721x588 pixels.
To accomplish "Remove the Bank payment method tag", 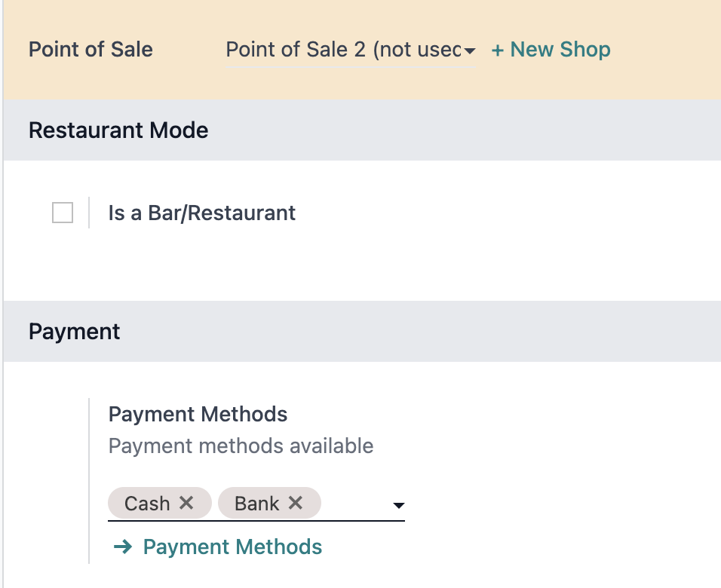I will click(296, 503).
